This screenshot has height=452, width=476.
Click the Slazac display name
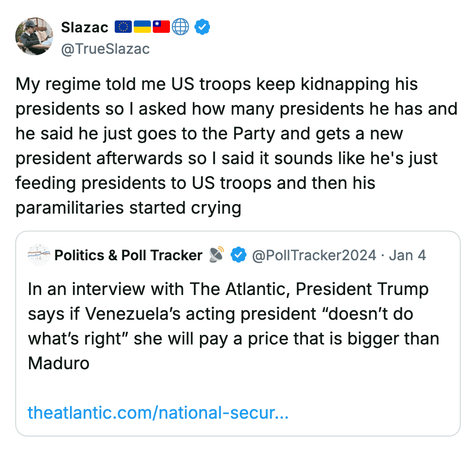pos(85,28)
